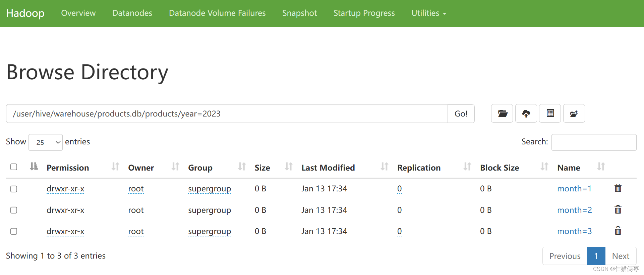
Task: Open the month=2 directory link
Action: point(575,210)
